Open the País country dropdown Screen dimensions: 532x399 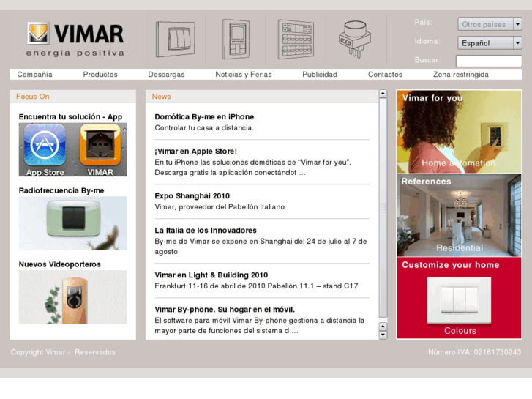click(490, 24)
